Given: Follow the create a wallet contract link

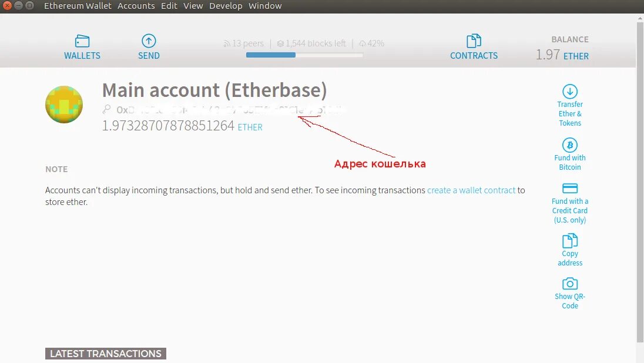Looking at the screenshot, I should 471,190.
